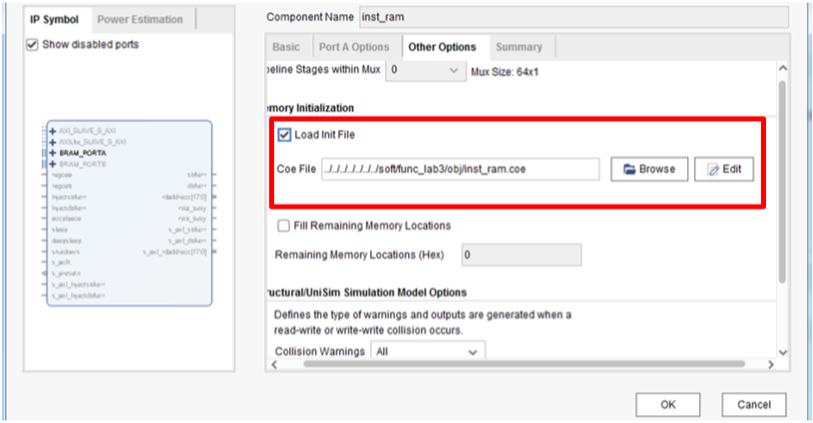Expand the AXILite_SLAVE_S_AXI plus icon
Image resolution: width=813 pixels, height=423 pixels.
[51, 142]
